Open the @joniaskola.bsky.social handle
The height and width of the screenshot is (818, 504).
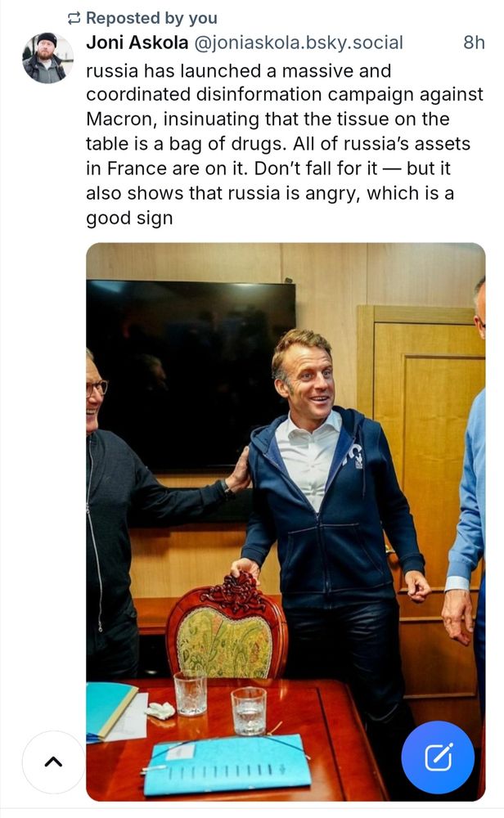pos(299,43)
